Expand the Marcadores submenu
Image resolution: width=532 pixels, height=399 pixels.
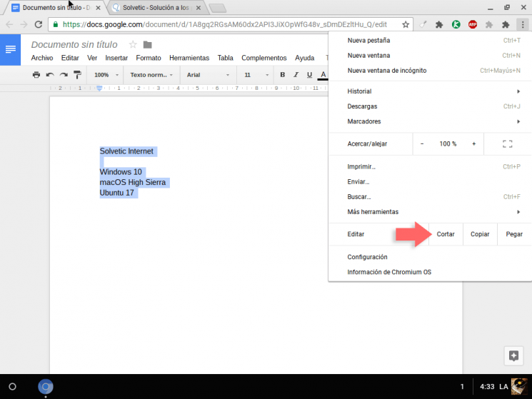pyautogui.click(x=430, y=121)
